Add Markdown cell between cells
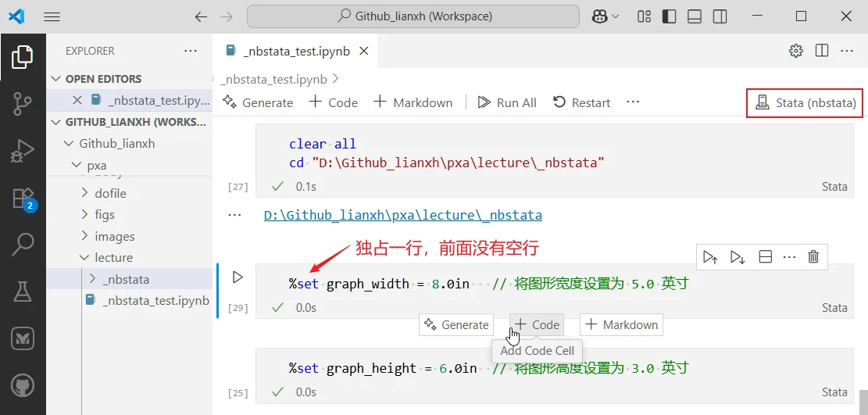868x415 pixels. click(x=622, y=324)
